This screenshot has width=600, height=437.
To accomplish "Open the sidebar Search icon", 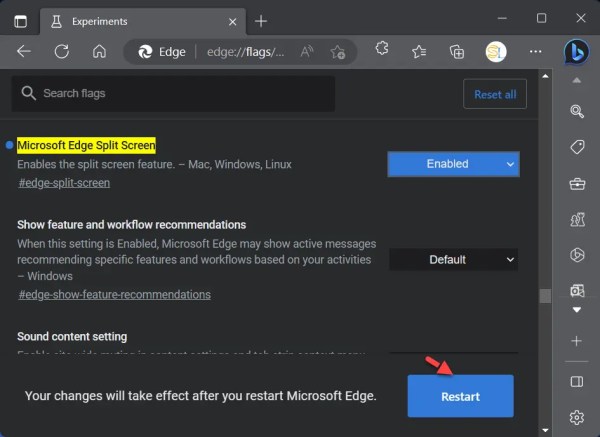I will point(577,111).
